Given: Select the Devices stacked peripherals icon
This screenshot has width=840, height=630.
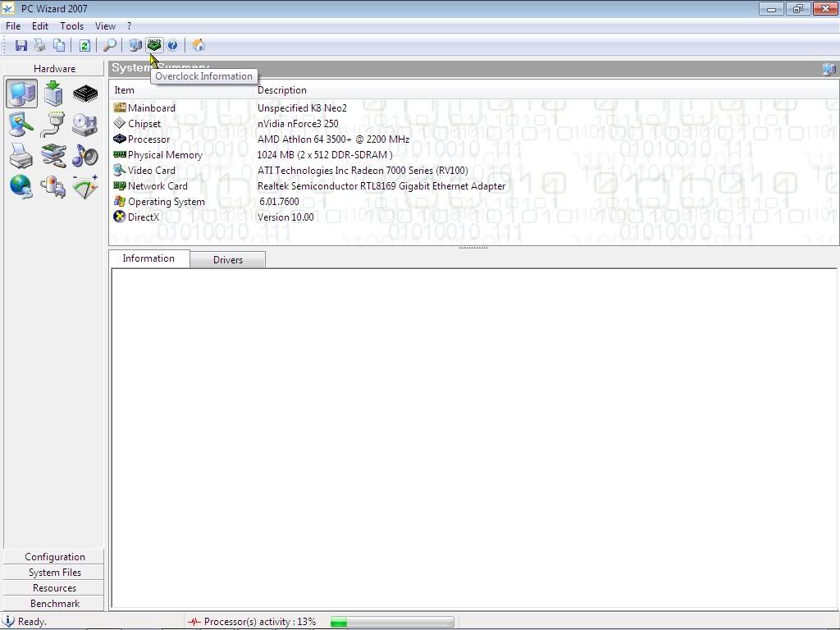Looking at the screenshot, I should 53,156.
